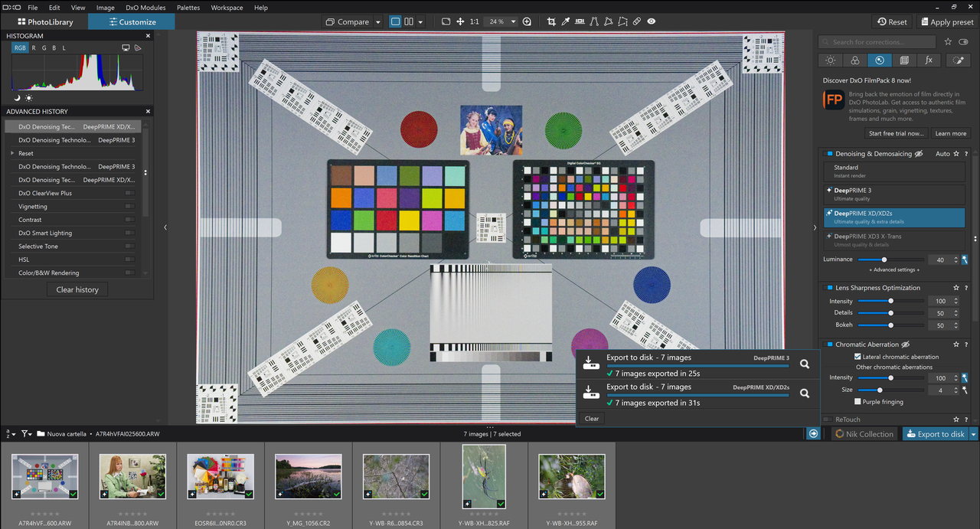980x529 pixels.
Task: Show favorite corrections star icon
Action: (x=948, y=42)
